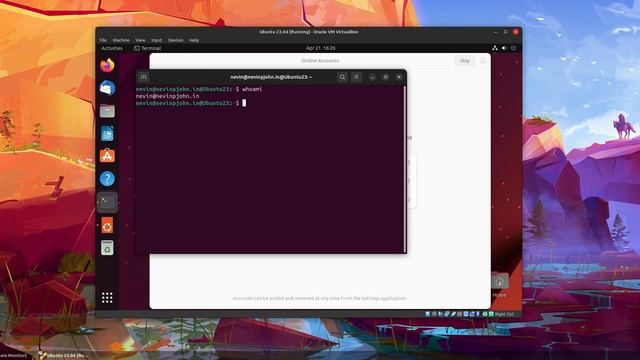Click the whoami command line
The width and height of the screenshot is (640, 360).
pyautogui.click(x=199, y=89)
